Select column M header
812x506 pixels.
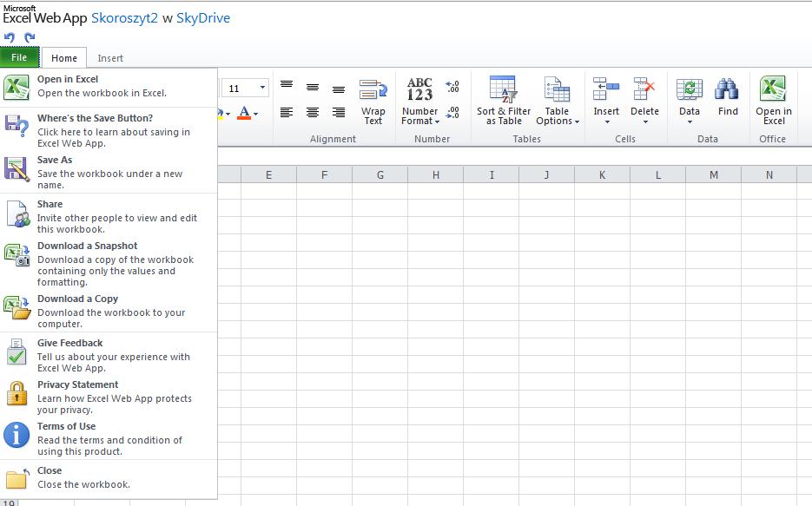[x=714, y=174]
